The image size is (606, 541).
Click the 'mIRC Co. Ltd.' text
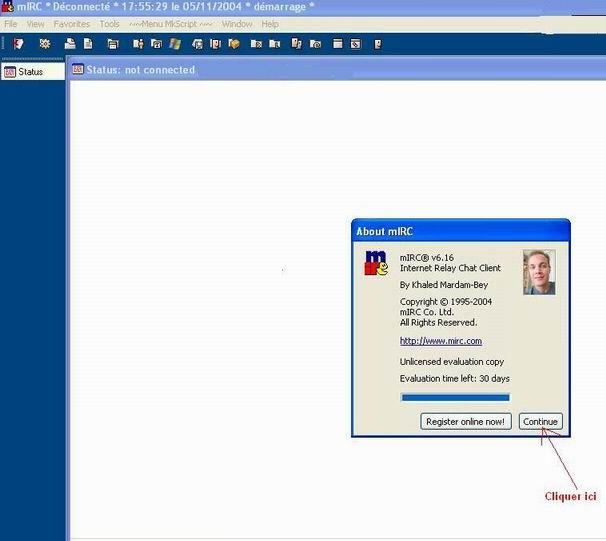point(427,312)
